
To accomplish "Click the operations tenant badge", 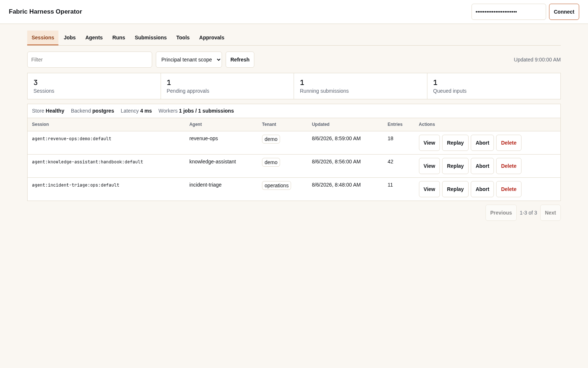I will 276,185.
